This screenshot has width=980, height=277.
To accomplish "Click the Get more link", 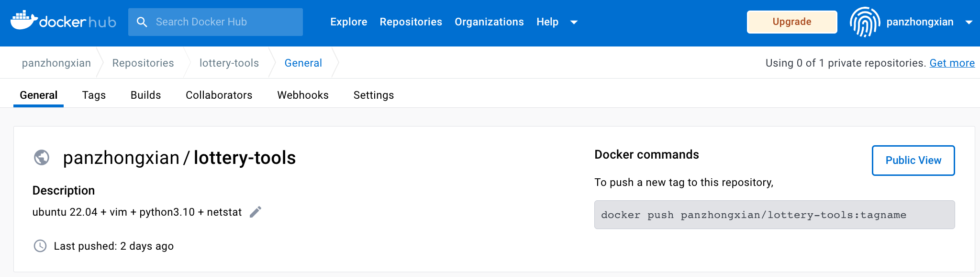I will (x=952, y=63).
